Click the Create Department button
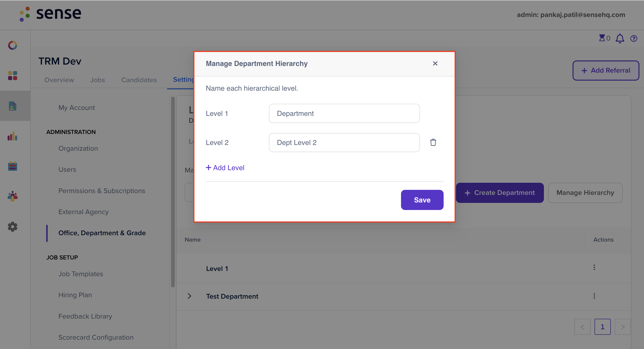 (x=499, y=193)
